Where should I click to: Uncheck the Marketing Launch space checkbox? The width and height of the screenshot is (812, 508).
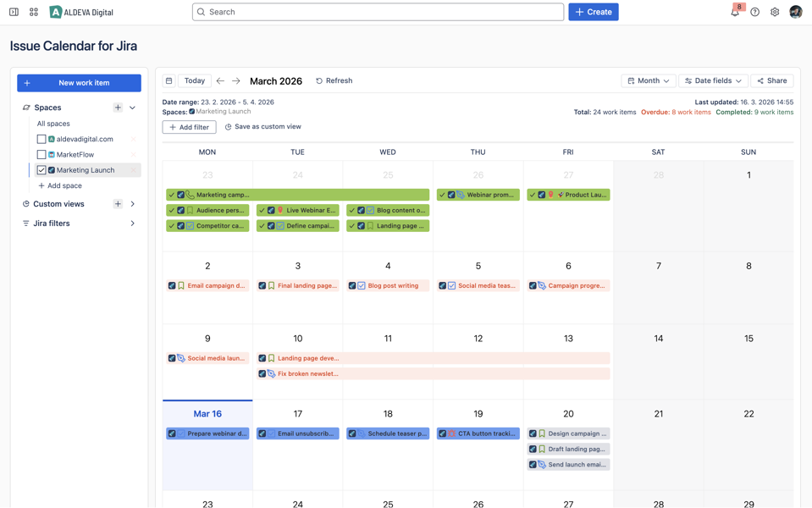[x=41, y=170]
